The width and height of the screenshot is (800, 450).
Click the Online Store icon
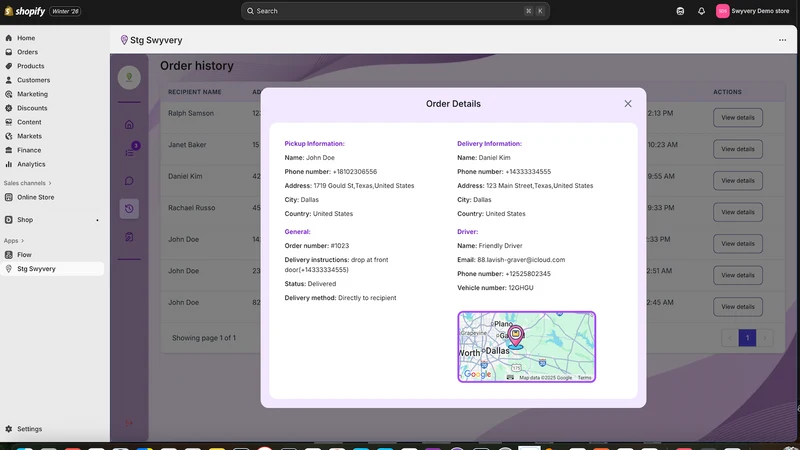[9, 197]
